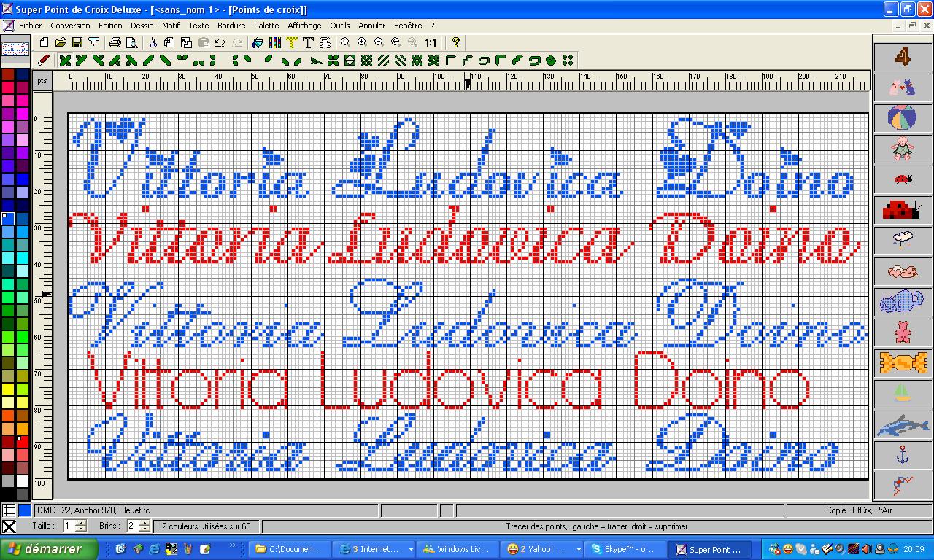Click the print preview icon
Screen dimensions: 934x560
(130, 42)
